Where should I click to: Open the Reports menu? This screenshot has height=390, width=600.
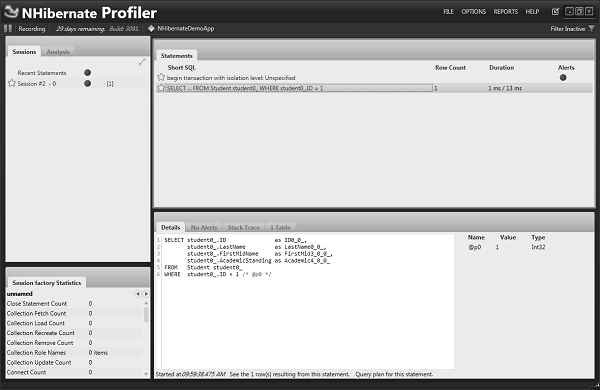505,11
